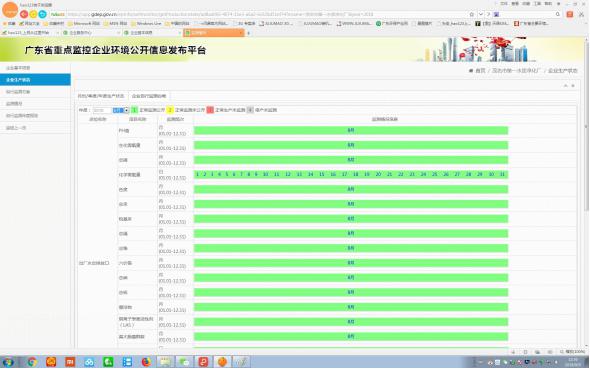Click the orange MI icon in taskbar
The width and height of the screenshot is (590, 369).
tap(70, 362)
